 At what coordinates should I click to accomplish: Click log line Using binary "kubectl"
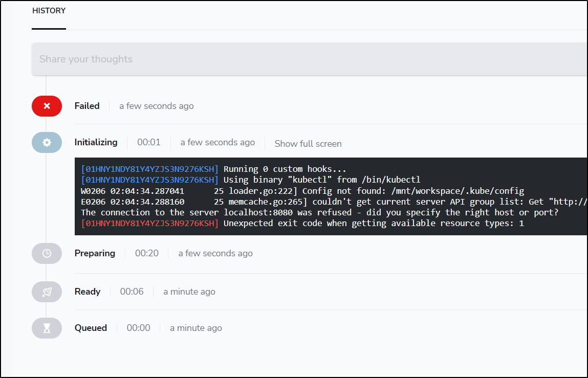coord(250,180)
